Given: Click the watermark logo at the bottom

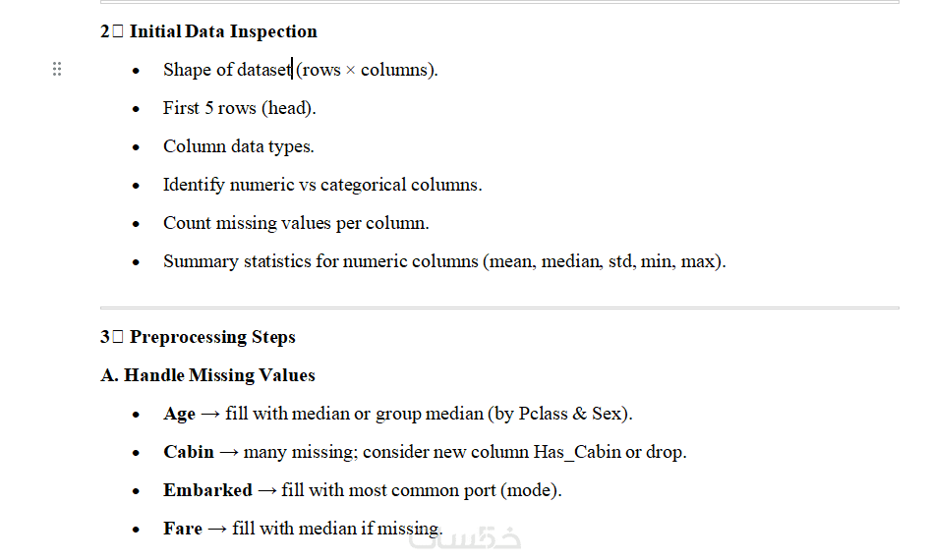Looking at the screenshot, I should pos(465,536).
